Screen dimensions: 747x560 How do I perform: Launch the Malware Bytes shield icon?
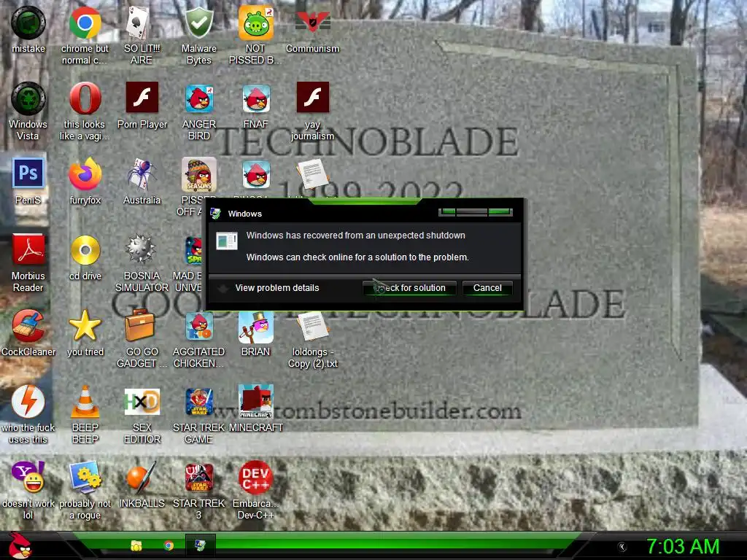(198, 23)
